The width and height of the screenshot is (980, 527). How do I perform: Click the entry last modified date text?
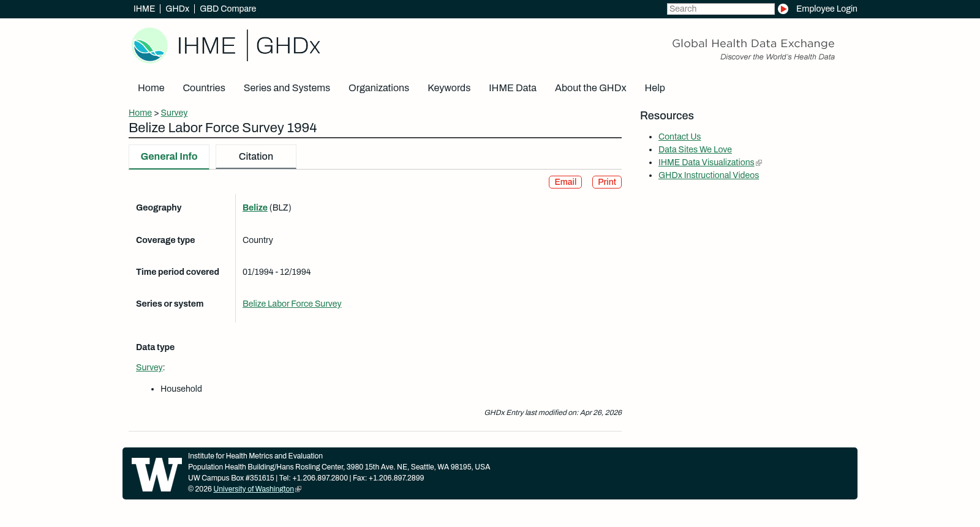coord(553,413)
